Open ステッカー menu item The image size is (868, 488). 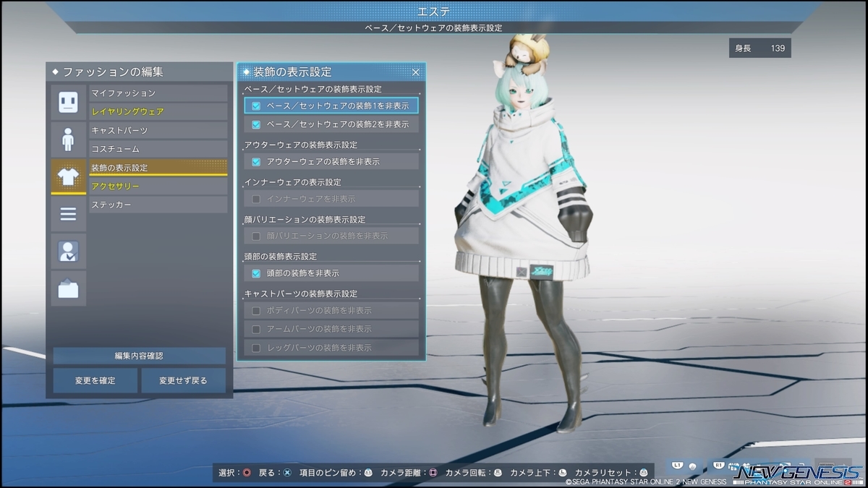coord(158,205)
